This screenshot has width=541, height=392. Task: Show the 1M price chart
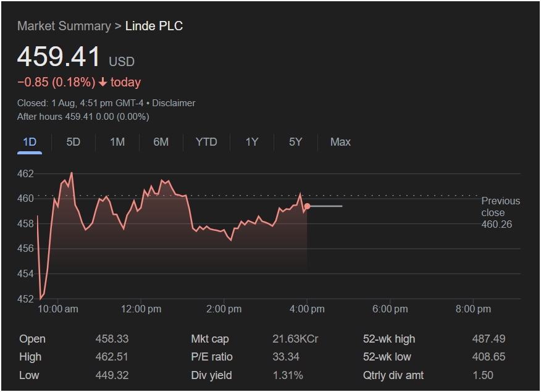117,142
